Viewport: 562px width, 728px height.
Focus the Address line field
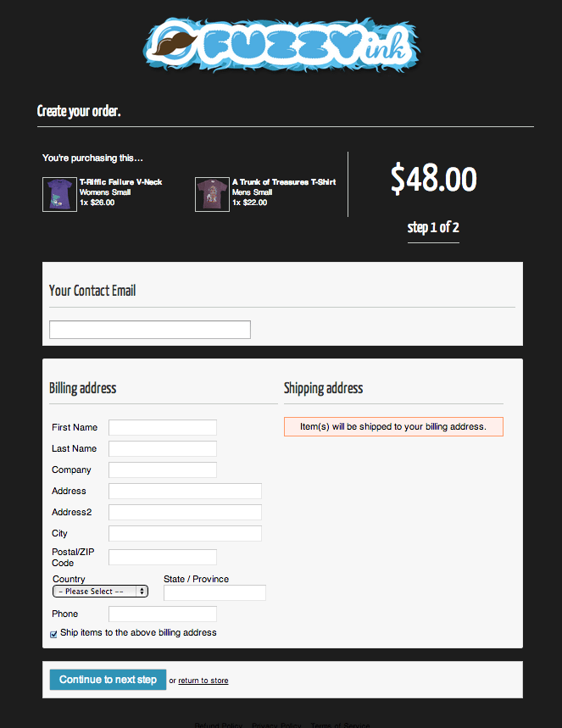click(x=185, y=492)
